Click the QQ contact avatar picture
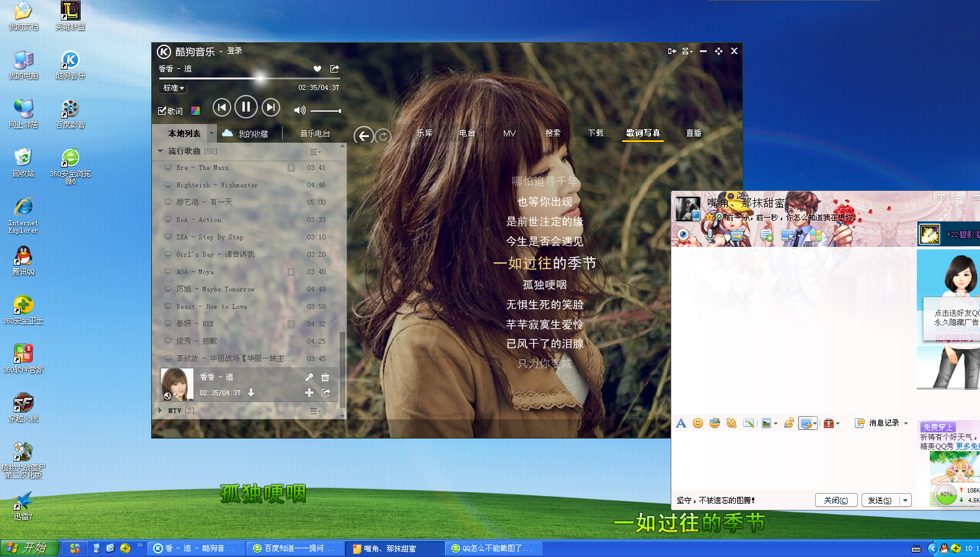This screenshot has width=980, height=557. point(687,209)
